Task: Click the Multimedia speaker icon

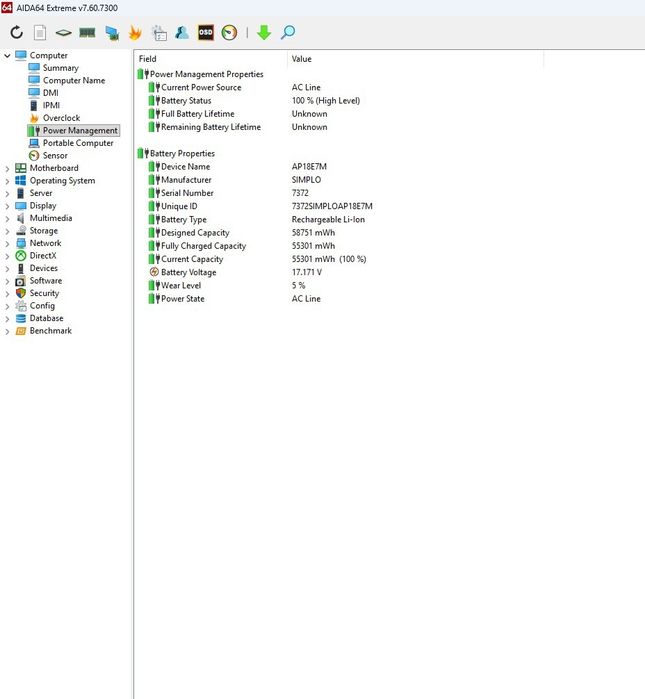Action: (21, 218)
